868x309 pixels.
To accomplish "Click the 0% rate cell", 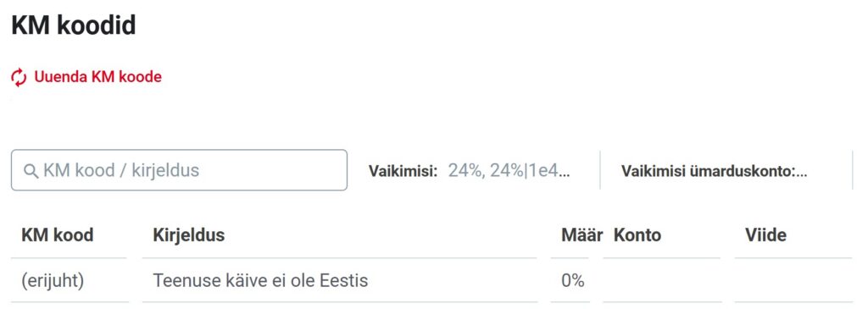I will (573, 281).
